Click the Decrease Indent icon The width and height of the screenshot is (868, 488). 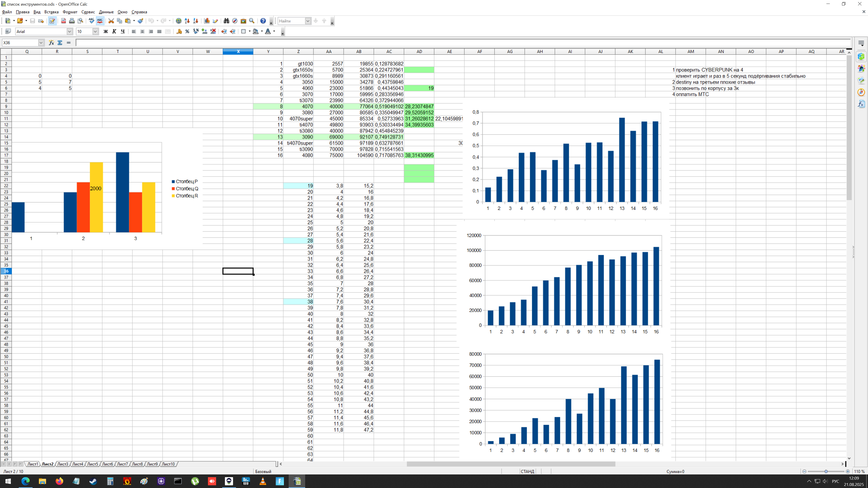coord(224,31)
